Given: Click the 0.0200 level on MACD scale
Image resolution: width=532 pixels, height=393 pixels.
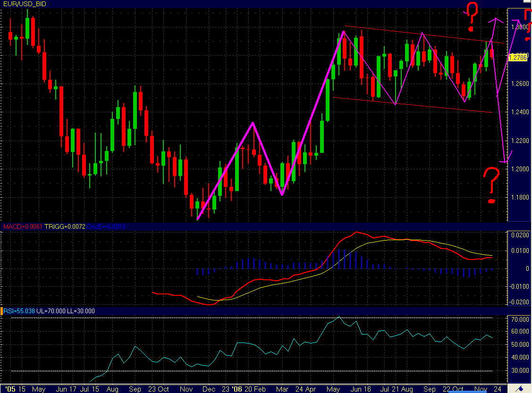Looking at the screenshot, I should point(520,234).
